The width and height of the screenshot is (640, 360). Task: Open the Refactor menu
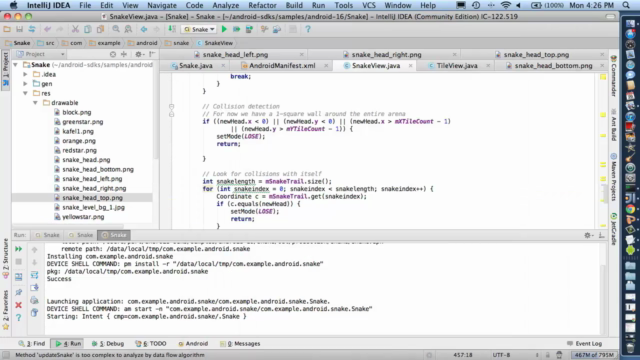point(262,5)
